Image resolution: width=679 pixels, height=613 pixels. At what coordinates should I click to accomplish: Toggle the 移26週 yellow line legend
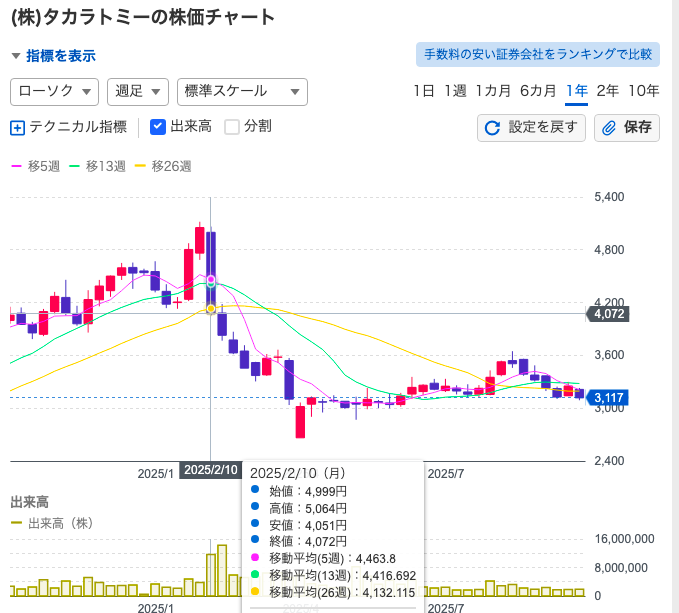162,166
